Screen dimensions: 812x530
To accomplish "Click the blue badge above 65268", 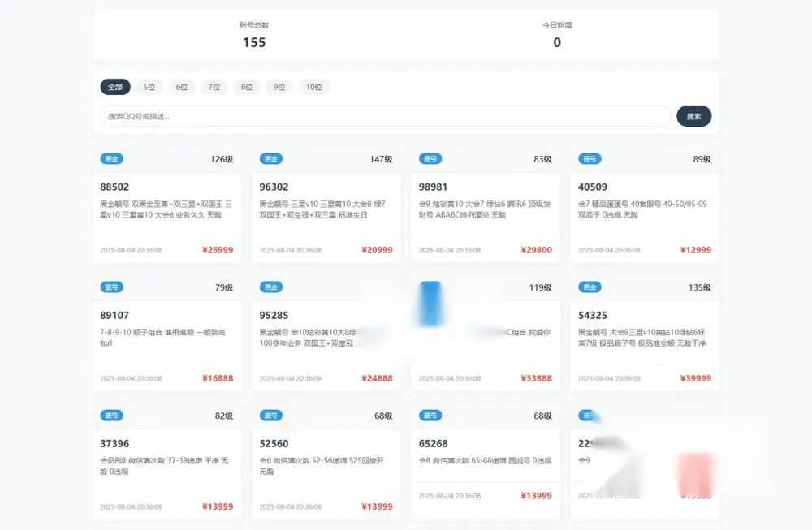I will pyautogui.click(x=430, y=416).
